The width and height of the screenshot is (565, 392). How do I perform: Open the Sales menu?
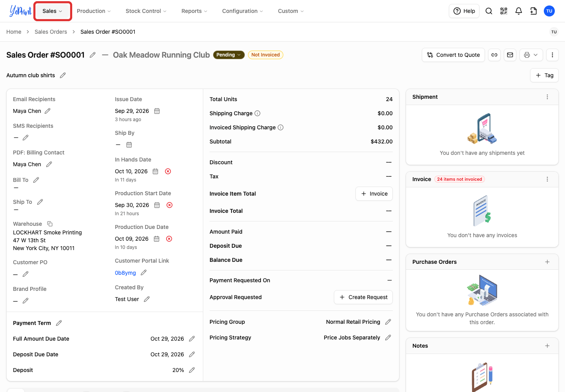(x=53, y=11)
